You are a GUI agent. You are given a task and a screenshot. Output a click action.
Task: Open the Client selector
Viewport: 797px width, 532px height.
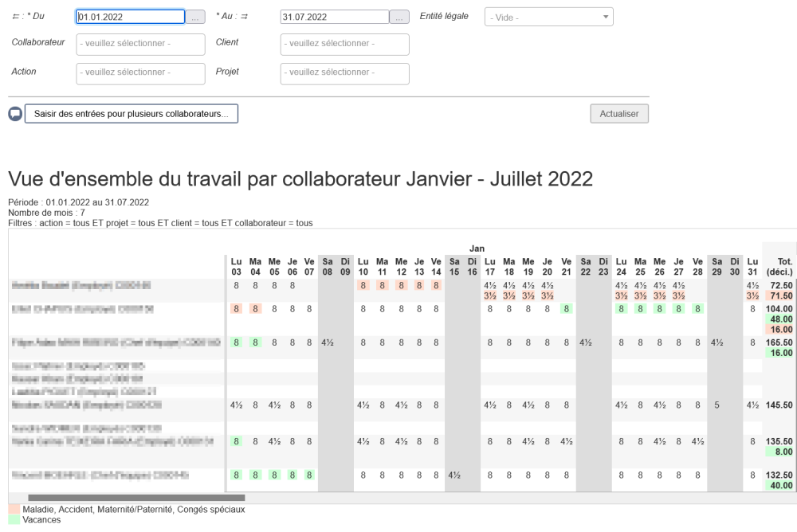coord(344,44)
